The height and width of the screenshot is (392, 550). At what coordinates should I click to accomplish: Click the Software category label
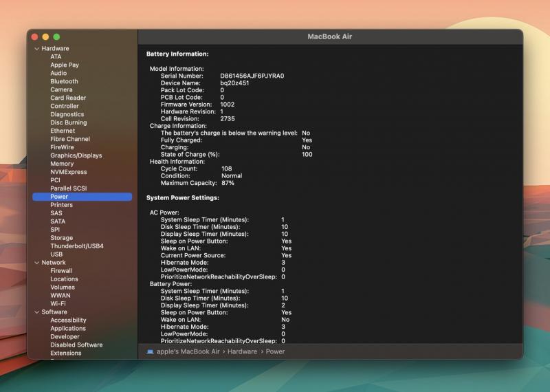tap(54, 312)
